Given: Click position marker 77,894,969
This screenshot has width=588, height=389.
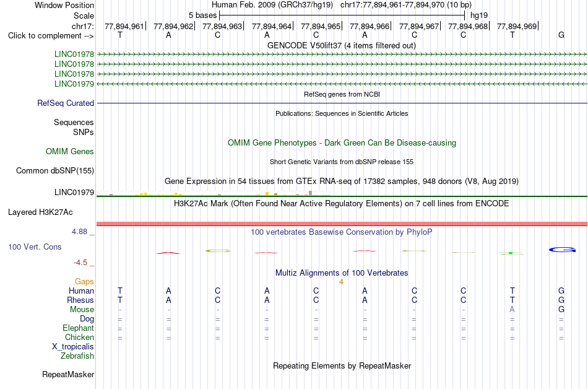Looking at the screenshot, I should pos(517,26).
